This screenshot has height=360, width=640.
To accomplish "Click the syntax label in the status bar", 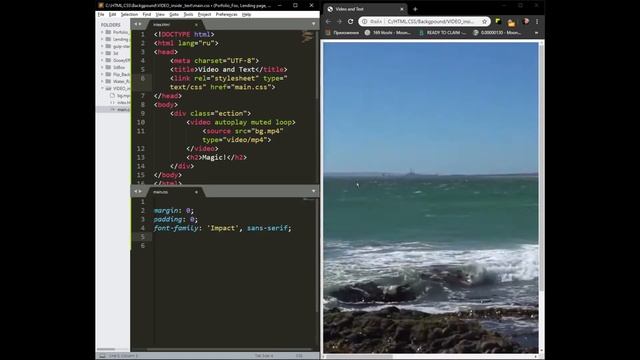I will click(299, 356).
